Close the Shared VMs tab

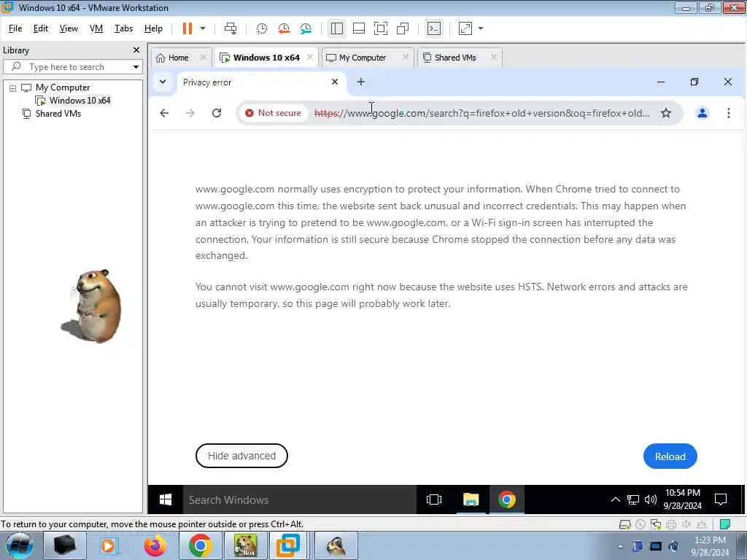point(494,57)
